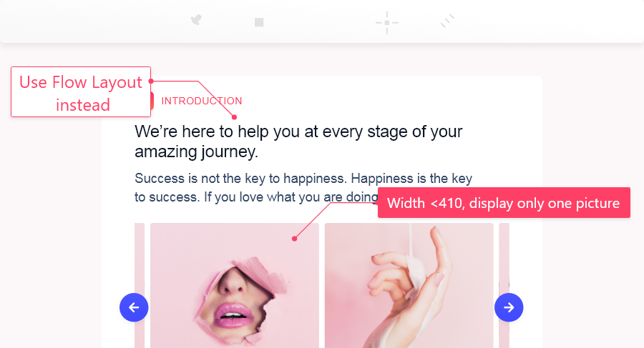The width and height of the screenshot is (644, 348).
Task: Go to previous slide with left arrow
Action: [x=134, y=307]
